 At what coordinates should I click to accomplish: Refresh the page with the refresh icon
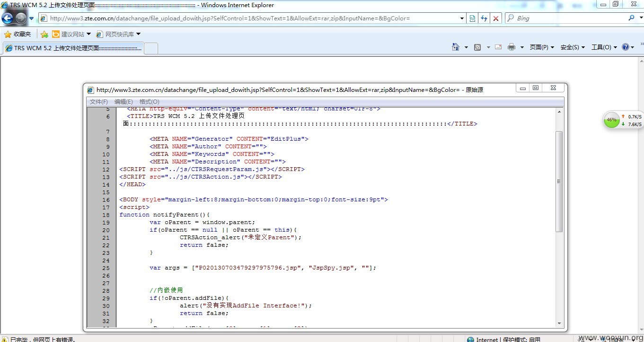(484, 18)
